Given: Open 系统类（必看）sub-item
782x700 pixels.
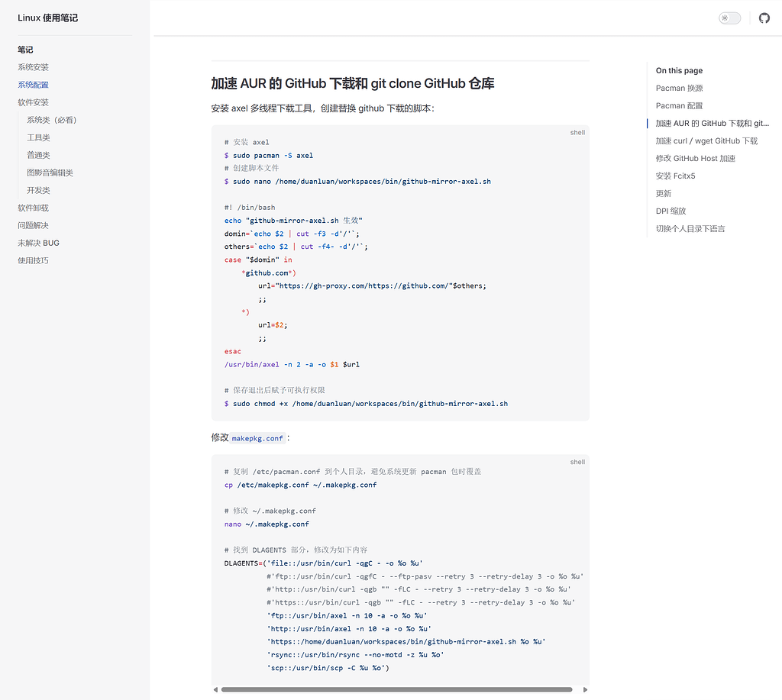Looking at the screenshot, I should point(52,120).
